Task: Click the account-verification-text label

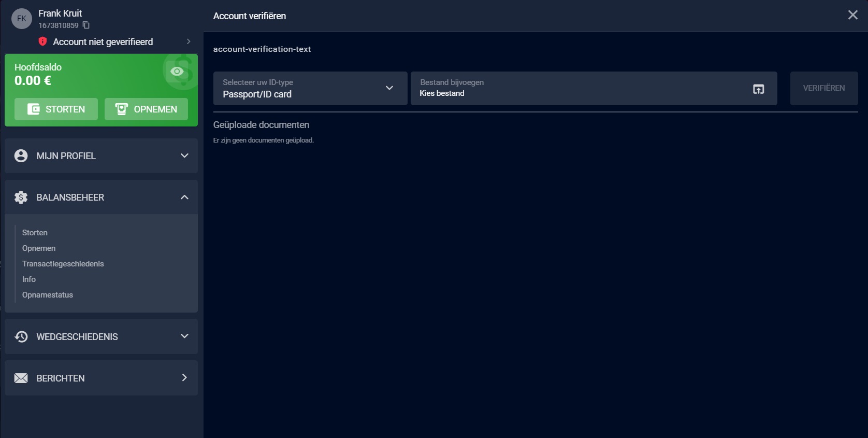Action: coord(262,49)
